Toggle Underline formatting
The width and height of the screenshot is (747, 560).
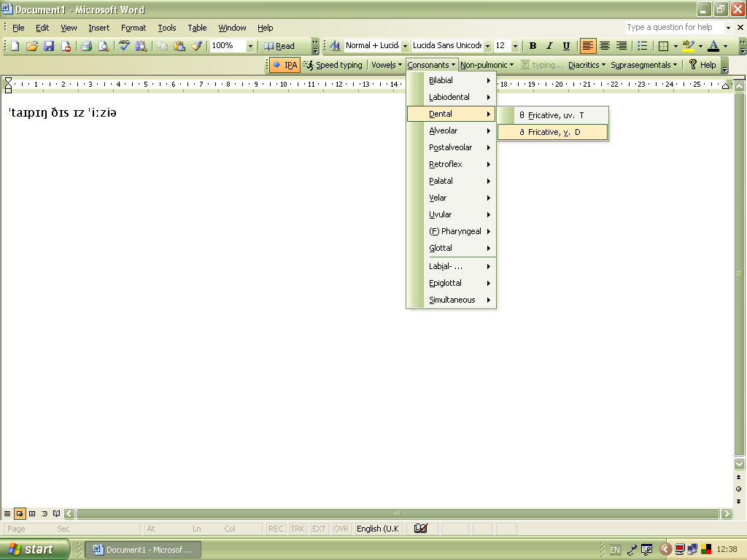[566, 45]
